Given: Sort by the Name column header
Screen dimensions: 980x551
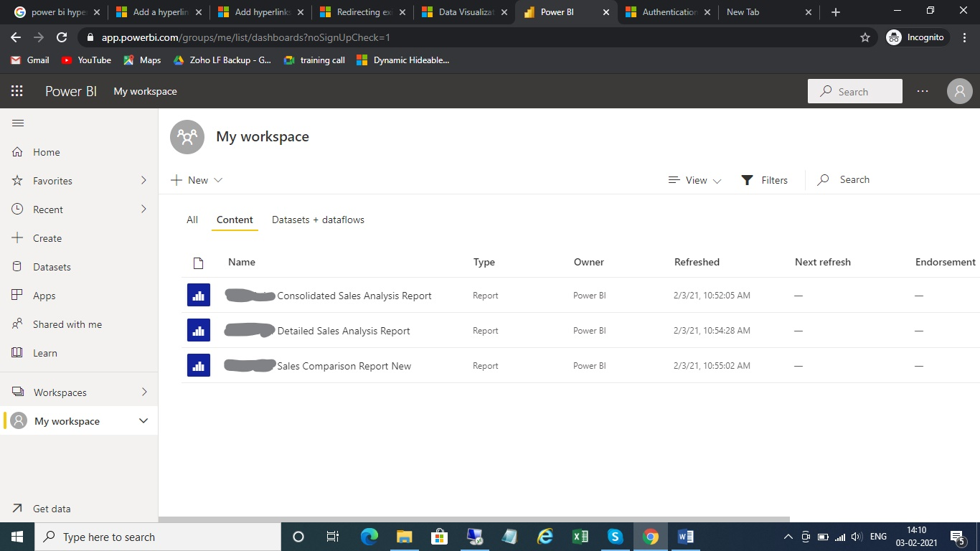Looking at the screenshot, I should (242, 262).
